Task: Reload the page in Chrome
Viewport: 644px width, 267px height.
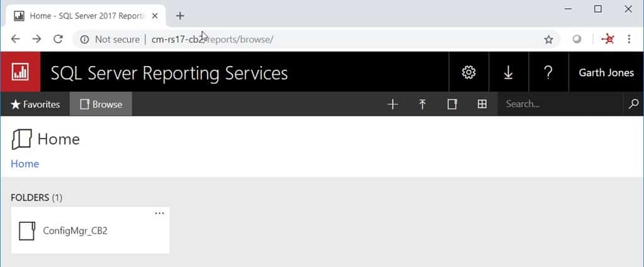Action: (x=58, y=39)
